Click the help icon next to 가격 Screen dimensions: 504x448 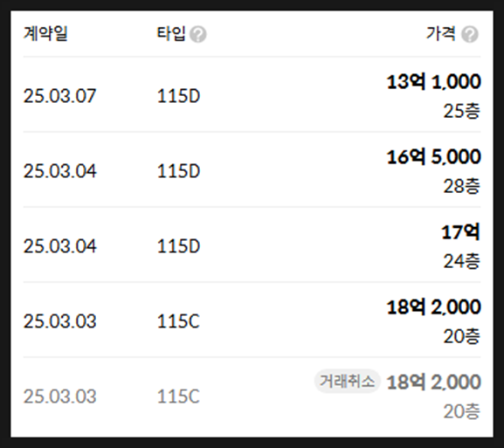(x=470, y=34)
